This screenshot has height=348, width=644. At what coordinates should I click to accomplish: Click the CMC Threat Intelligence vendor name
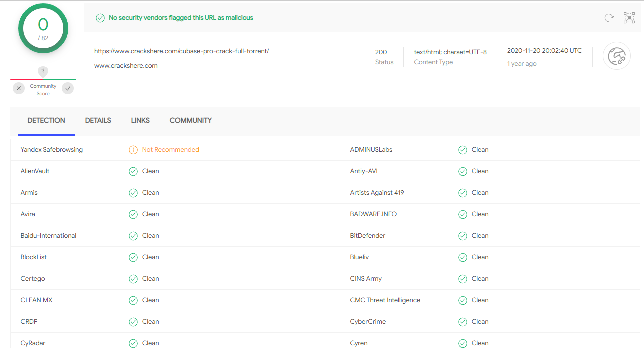[x=385, y=300]
